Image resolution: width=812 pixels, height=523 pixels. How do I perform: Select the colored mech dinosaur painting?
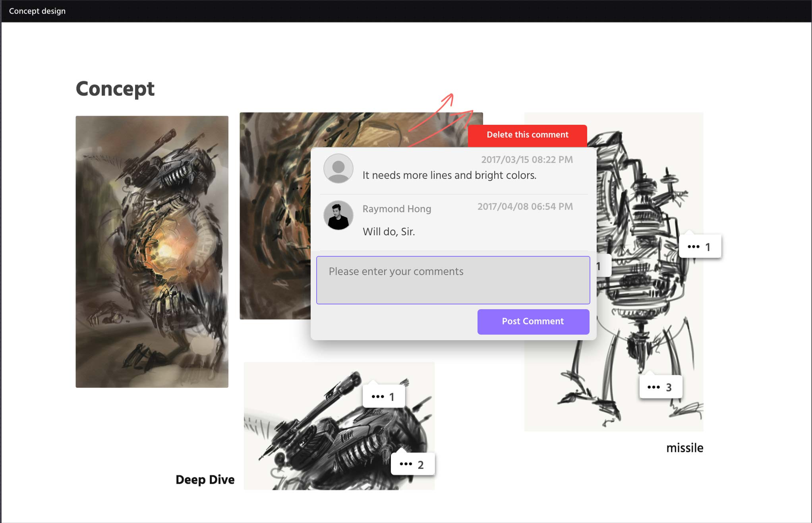[152, 252]
